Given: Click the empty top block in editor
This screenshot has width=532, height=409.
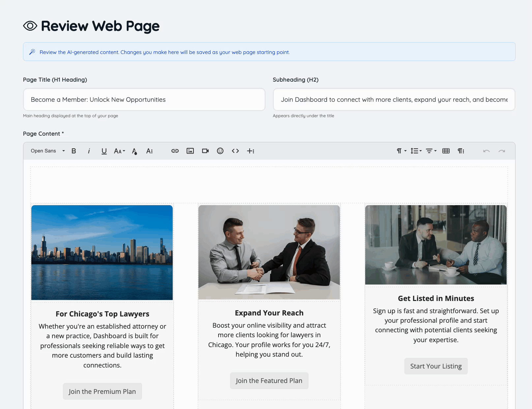Looking at the screenshot, I should pyautogui.click(x=269, y=185).
